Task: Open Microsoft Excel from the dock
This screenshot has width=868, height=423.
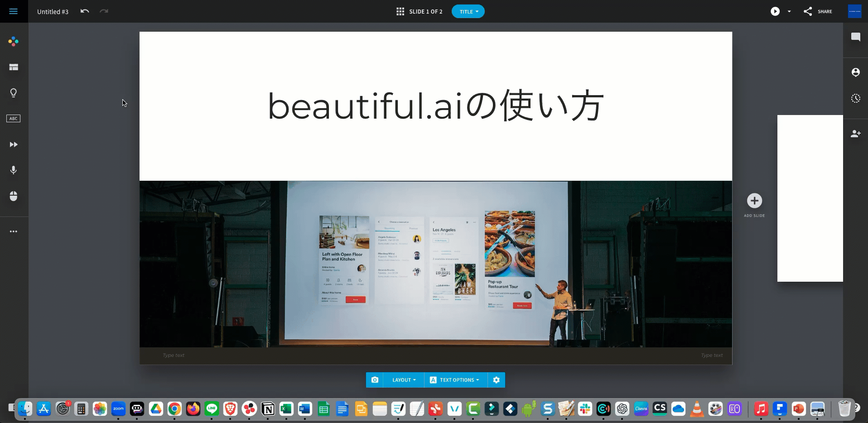Action: (x=286, y=409)
